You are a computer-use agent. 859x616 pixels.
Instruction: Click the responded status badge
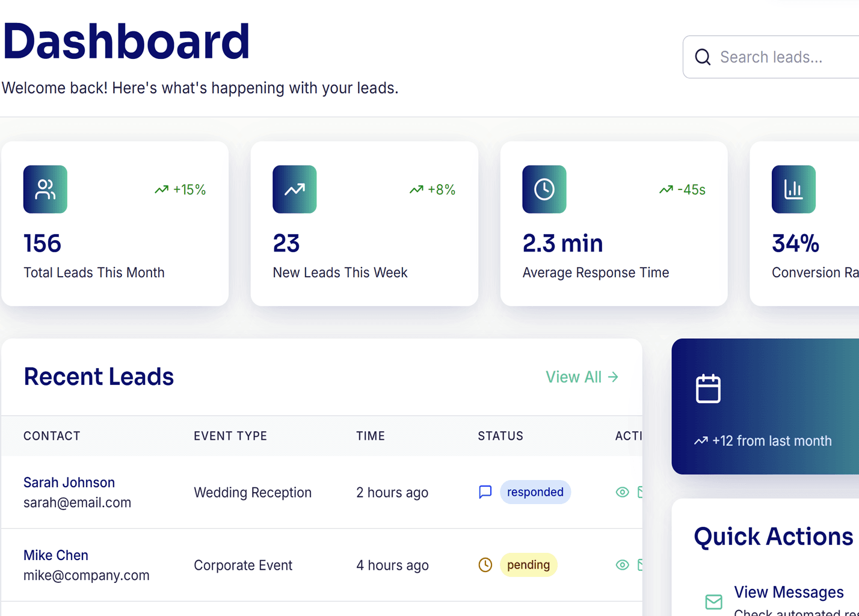pyautogui.click(x=535, y=492)
